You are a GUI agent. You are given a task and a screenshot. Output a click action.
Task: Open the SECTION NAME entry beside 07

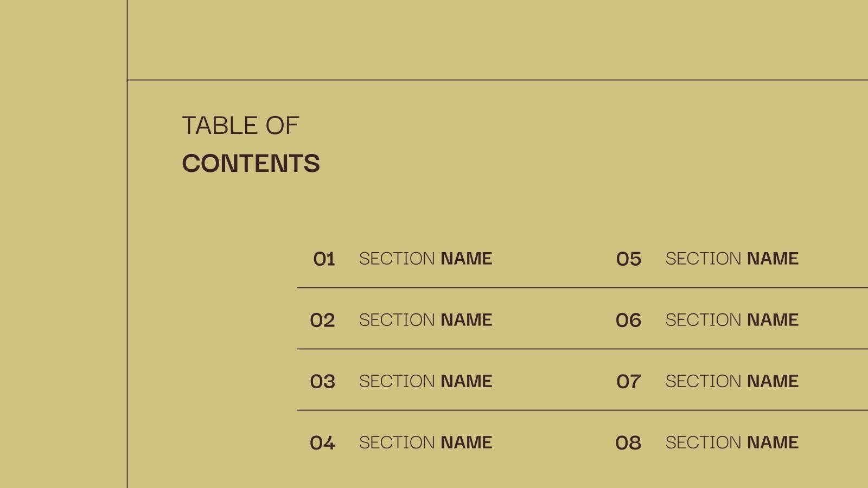(x=732, y=381)
